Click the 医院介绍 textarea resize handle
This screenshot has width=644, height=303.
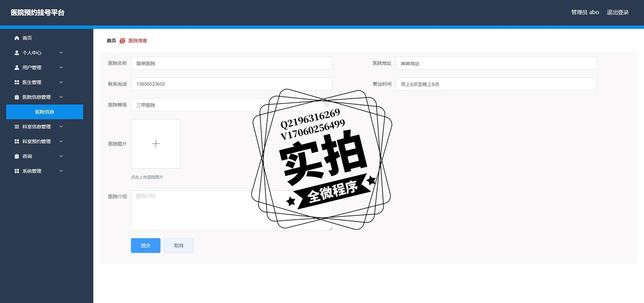330,229
